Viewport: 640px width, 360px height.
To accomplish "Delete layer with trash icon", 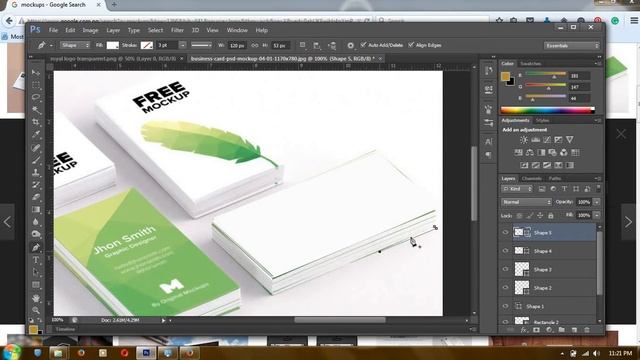I will (x=587, y=330).
